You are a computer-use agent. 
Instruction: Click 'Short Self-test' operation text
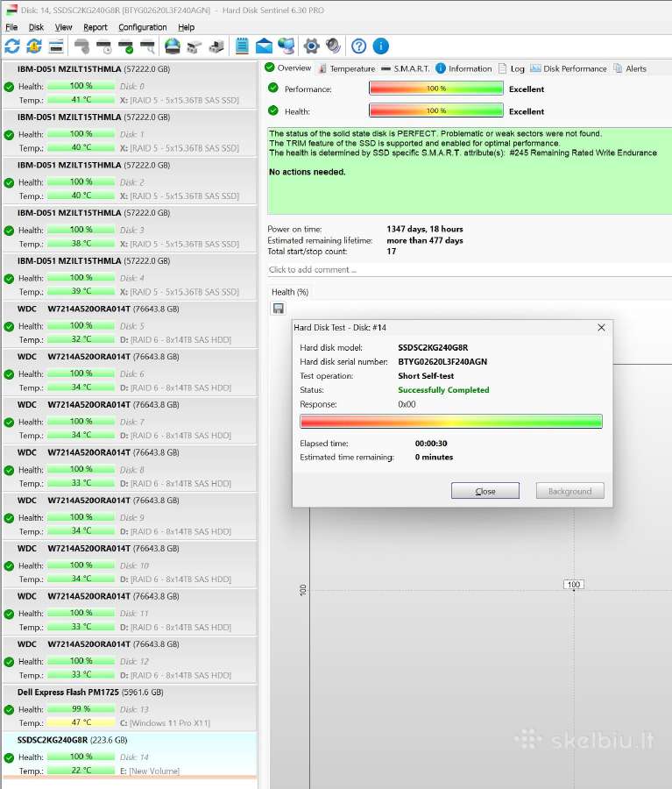pos(426,376)
